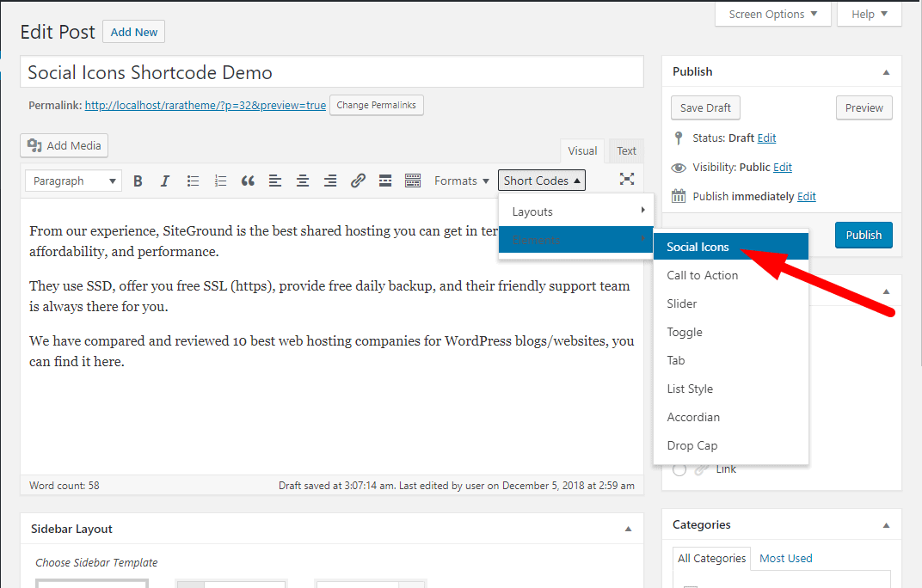Insert Read More tag
Image resolution: width=922 pixels, height=588 pixels.
[385, 181]
